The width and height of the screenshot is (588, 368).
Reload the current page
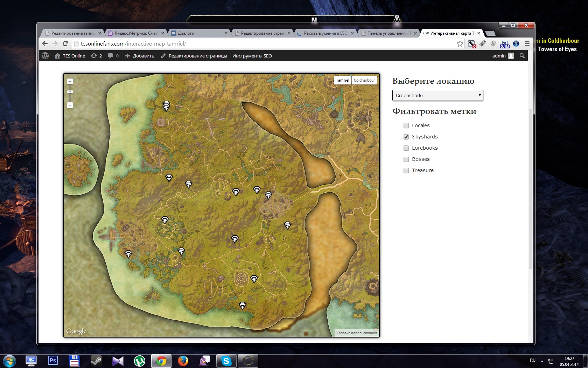click(x=65, y=43)
